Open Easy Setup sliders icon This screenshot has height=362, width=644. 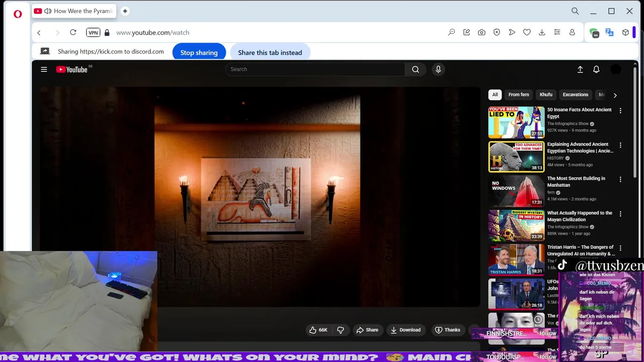tap(557, 33)
